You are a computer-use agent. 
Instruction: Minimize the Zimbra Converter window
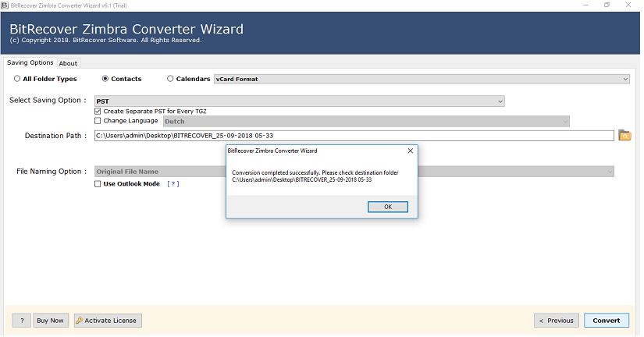pyautogui.click(x=585, y=5)
